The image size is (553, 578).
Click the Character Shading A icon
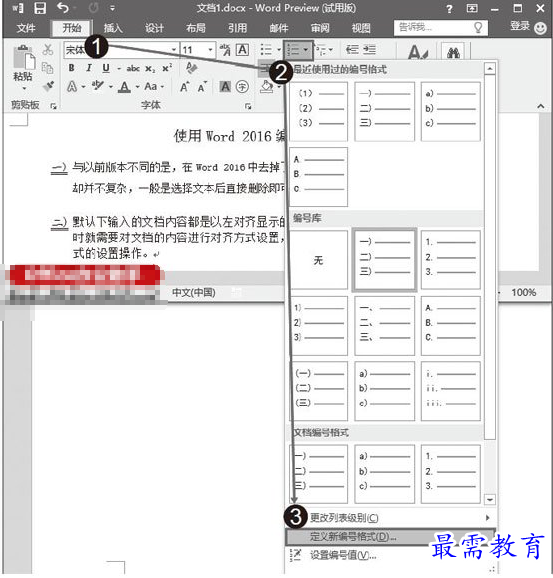[225, 87]
